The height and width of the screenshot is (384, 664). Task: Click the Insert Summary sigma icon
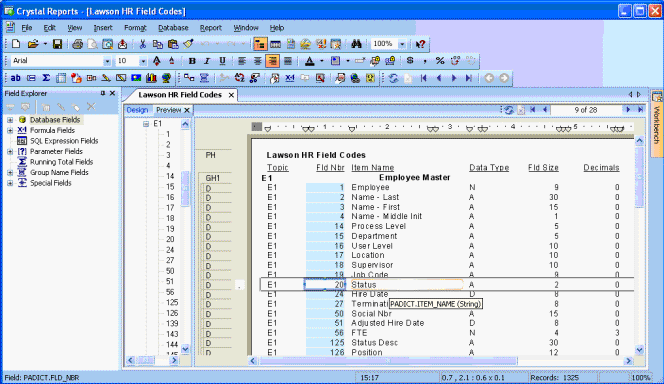pos(46,78)
